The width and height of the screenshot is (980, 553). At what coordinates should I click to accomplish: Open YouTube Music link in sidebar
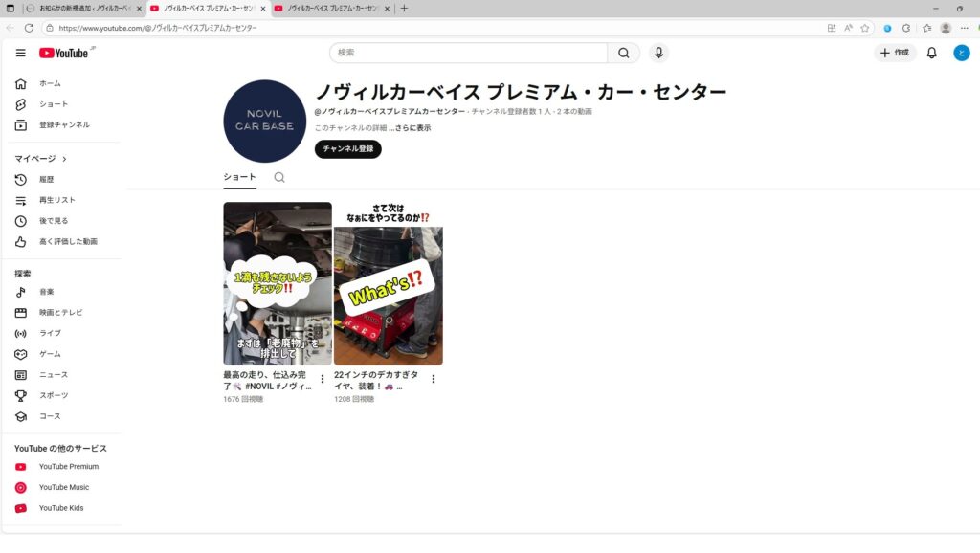click(63, 487)
